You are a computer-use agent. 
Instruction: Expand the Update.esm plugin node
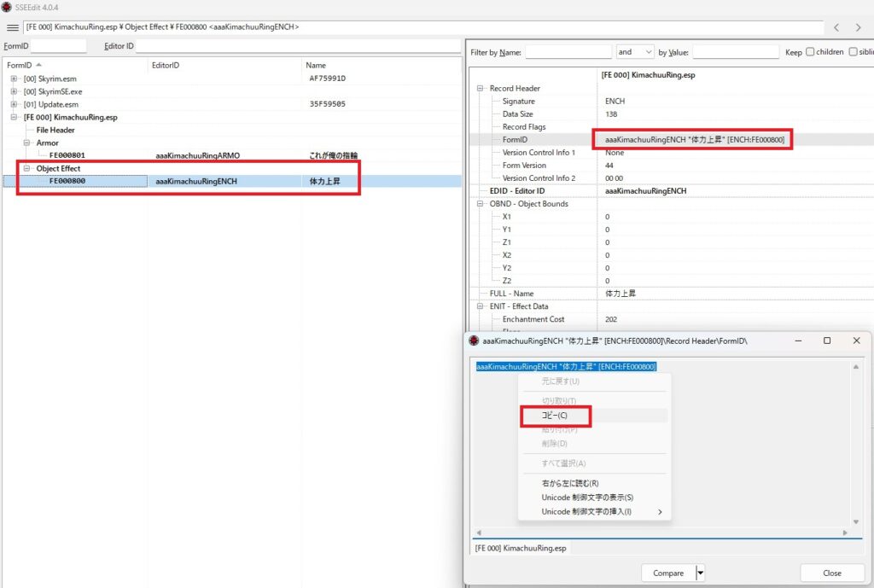coord(15,104)
